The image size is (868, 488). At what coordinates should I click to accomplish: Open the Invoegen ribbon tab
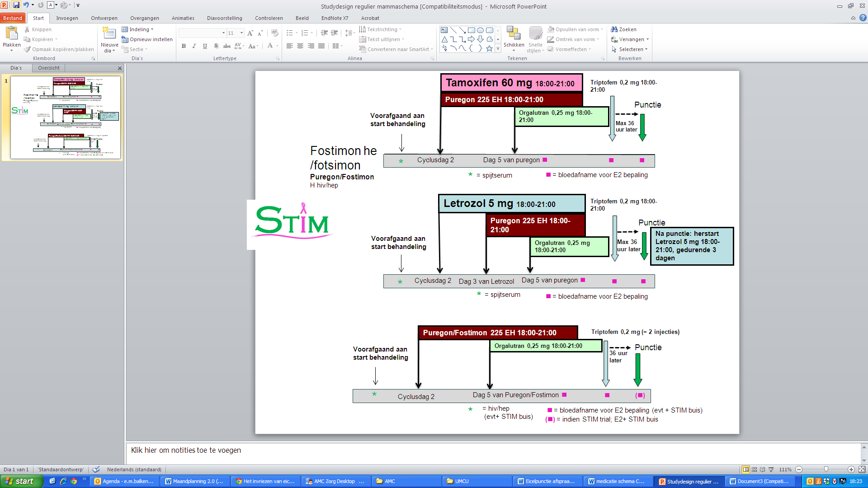67,18
